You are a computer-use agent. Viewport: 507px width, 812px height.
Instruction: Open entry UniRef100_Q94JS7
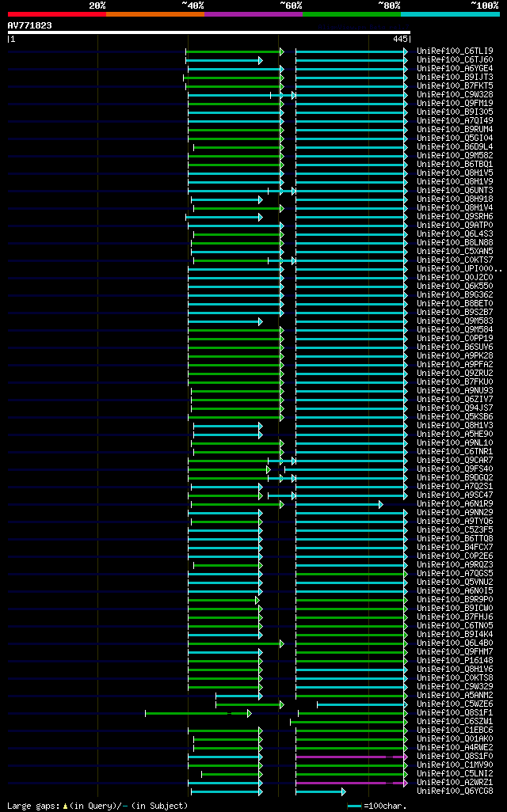(456, 408)
